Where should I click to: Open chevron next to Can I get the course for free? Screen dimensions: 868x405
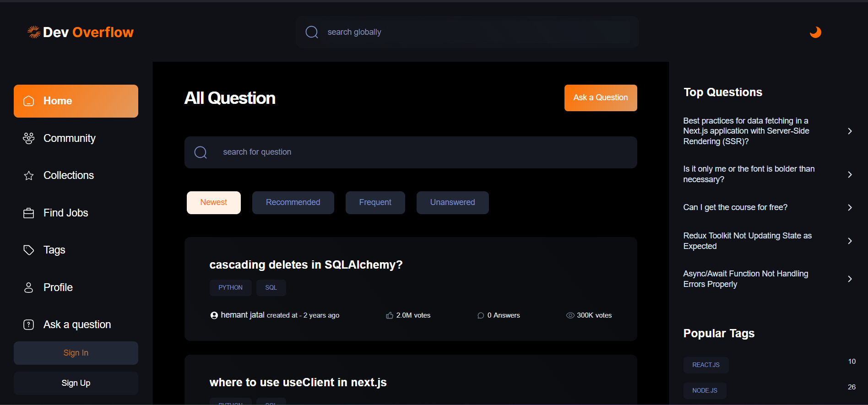coord(849,208)
